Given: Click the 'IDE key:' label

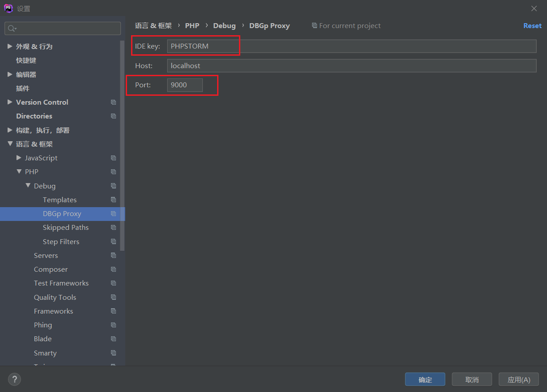Looking at the screenshot, I should click(148, 46).
